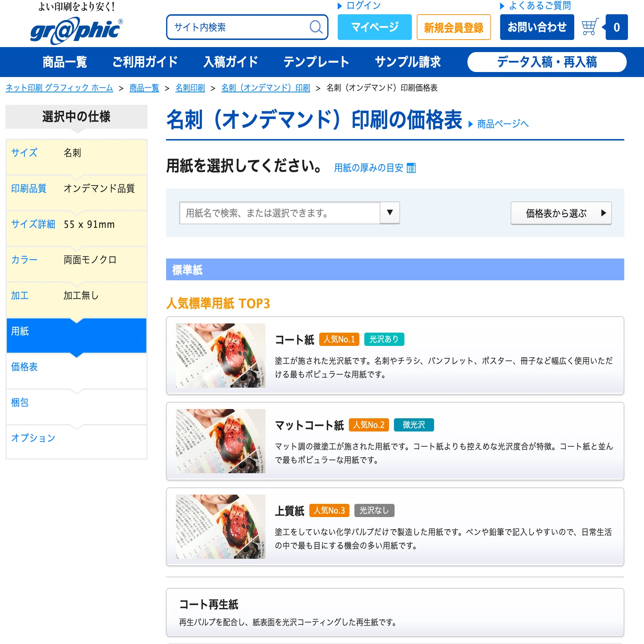Click the データ入稿・再入稿 button
644x644 pixels.
click(547, 62)
